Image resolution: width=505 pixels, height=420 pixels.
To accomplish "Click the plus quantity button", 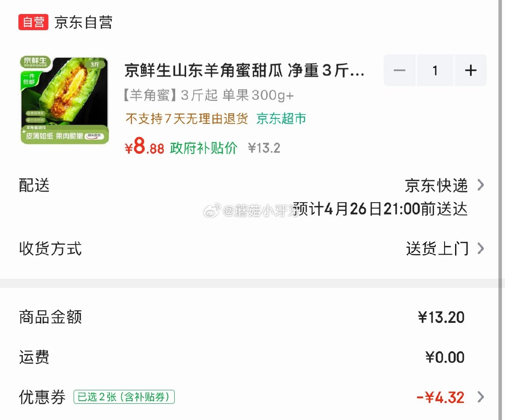I will (470, 70).
